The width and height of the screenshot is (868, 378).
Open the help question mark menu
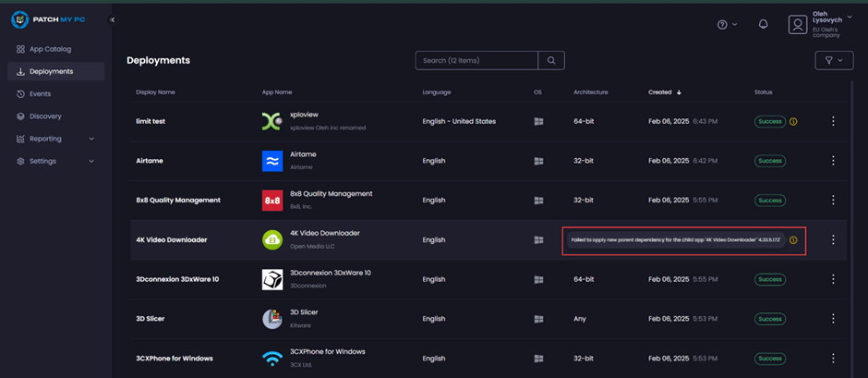click(x=722, y=25)
